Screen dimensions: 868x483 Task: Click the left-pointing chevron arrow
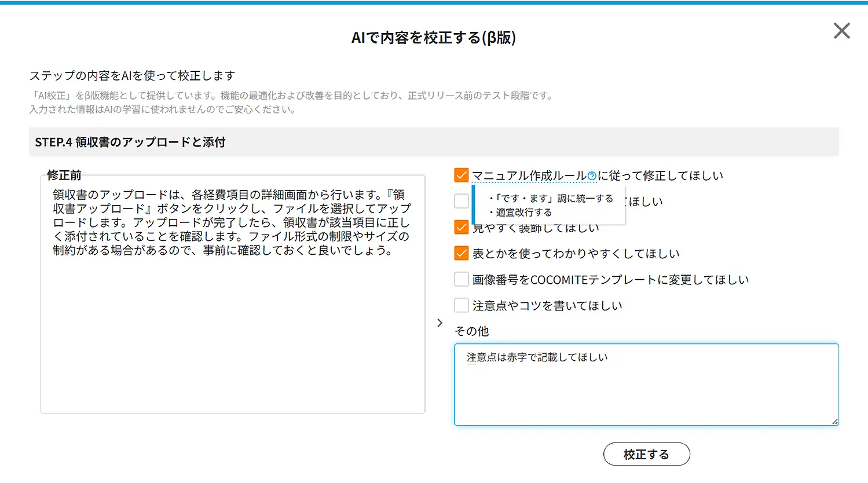[440, 323]
